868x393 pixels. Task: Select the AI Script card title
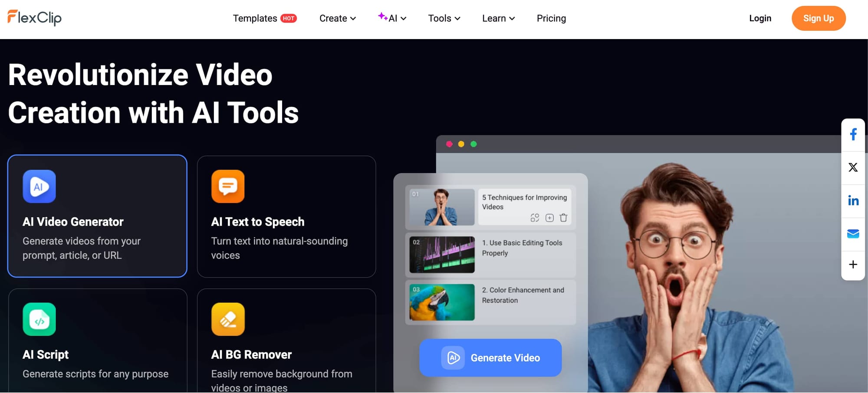(x=46, y=354)
